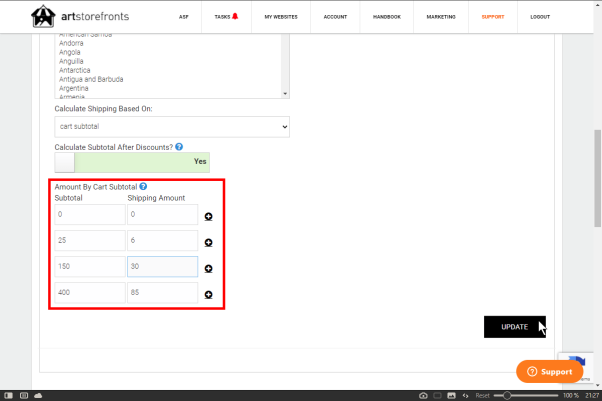Click the tab tiling icon in status bar
The height and width of the screenshot is (401, 602).
[x=24, y=396]
